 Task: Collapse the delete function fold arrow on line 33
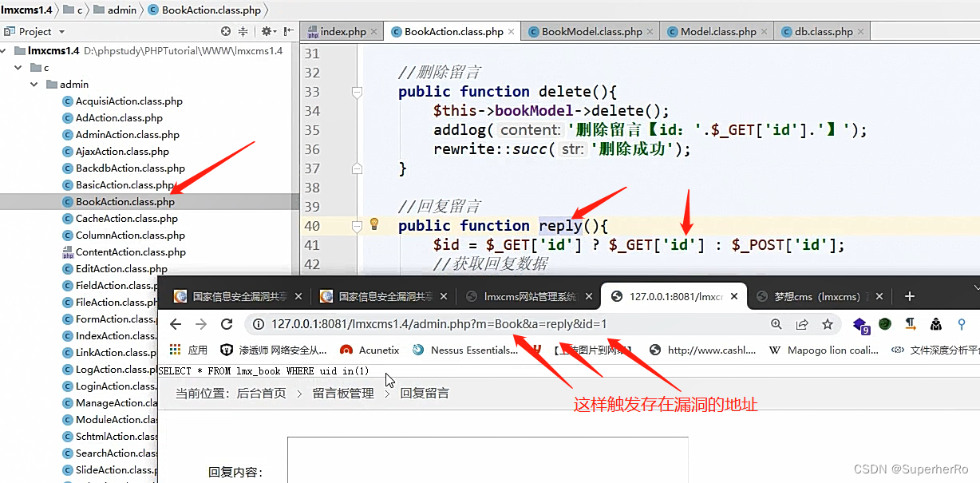tap(356, 91)
